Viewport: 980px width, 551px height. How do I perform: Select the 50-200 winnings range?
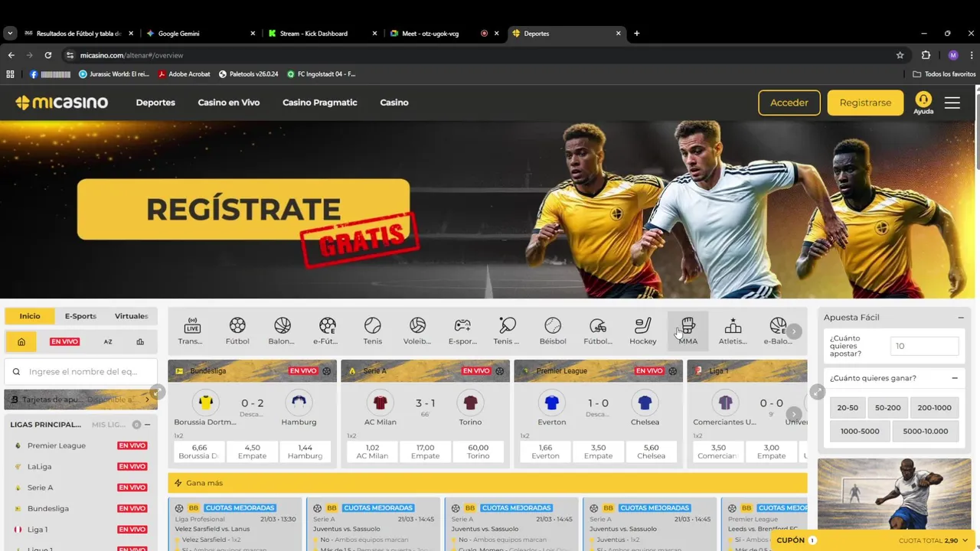(x=888, y=408)
